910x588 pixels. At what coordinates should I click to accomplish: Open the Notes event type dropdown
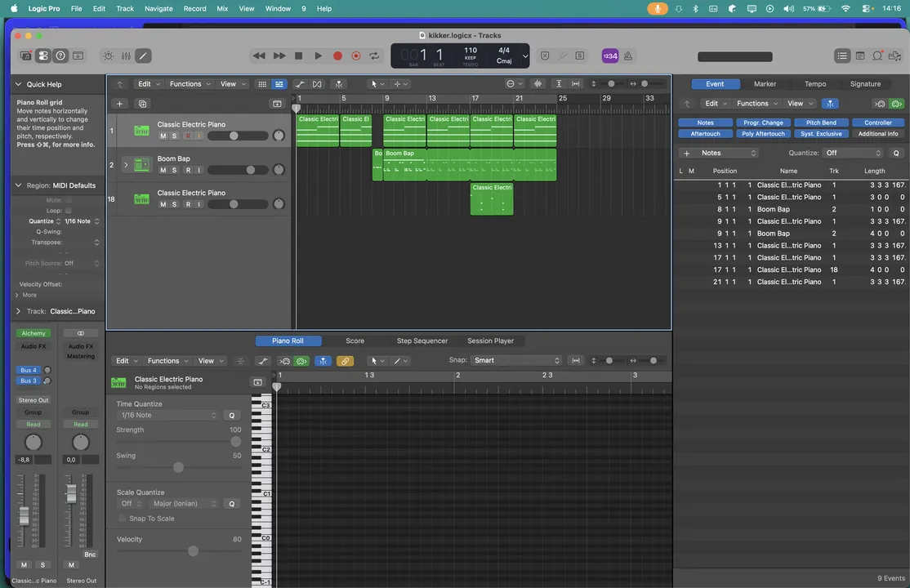[x=729, y=153]
